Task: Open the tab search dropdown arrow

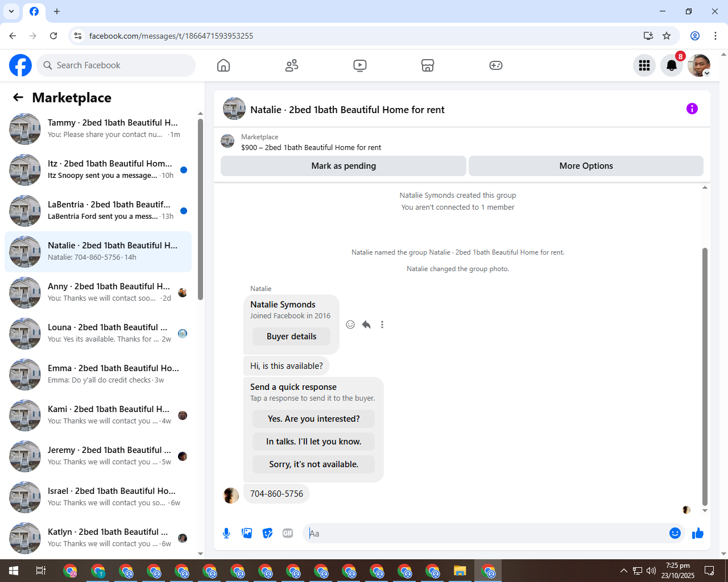Action: tap(11, 11)
